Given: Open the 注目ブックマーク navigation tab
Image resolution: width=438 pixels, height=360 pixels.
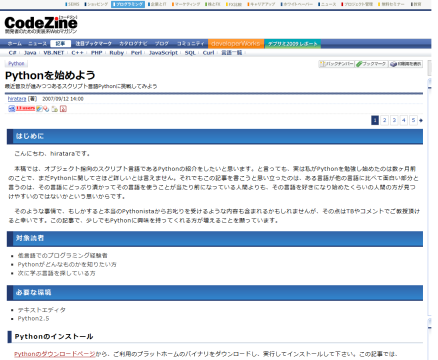Looking at the screenshot, I should click(94, 44).
